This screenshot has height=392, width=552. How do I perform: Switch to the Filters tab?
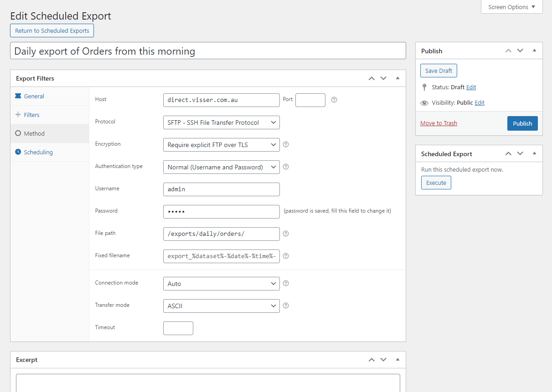click(x=50, y=115)
